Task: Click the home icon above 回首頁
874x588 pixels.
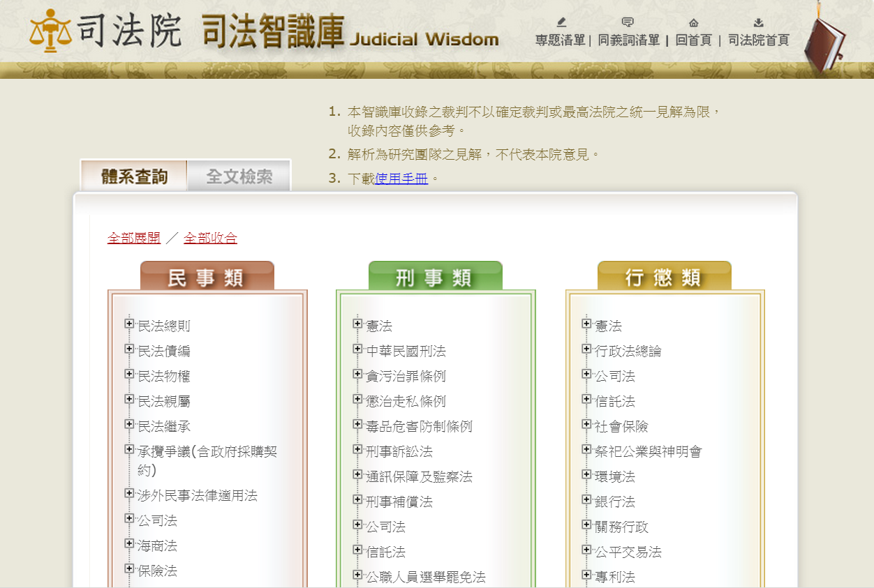Action: 693,22
